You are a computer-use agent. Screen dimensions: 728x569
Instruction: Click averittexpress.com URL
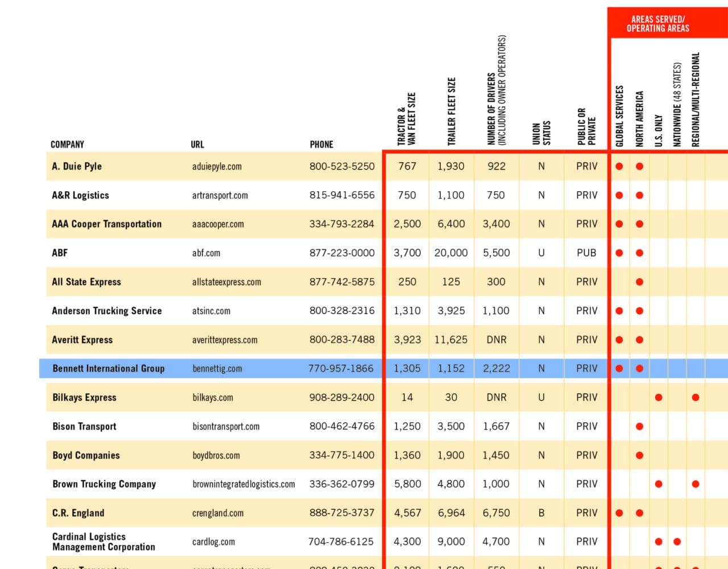[225, 340]
